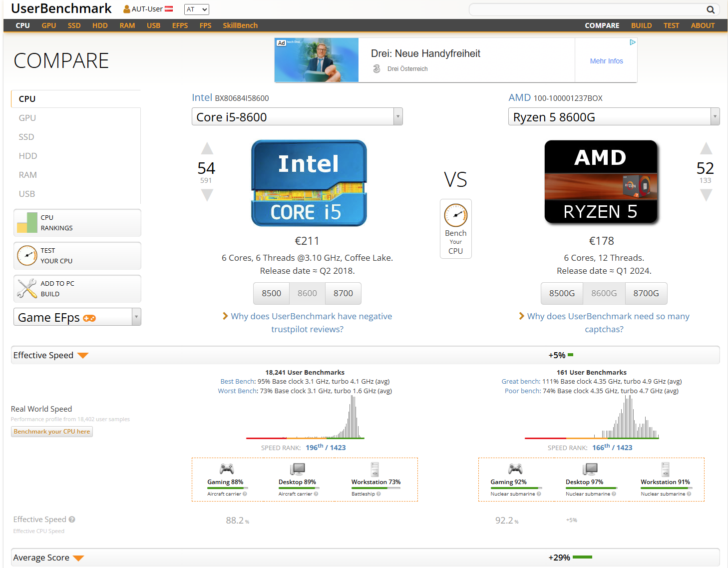Click the Bench Your CPU speedometer icon
Viewport: 728px width, 568px height.
(456, 215)
